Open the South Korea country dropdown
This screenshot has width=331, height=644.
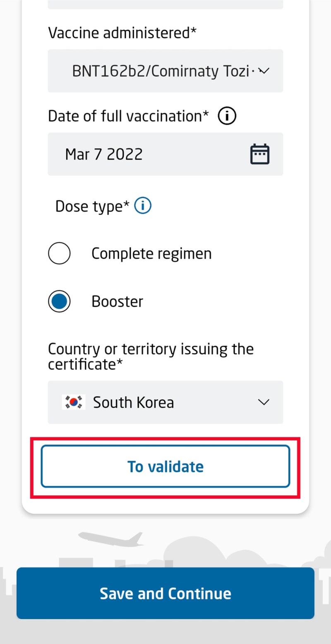point(165,402)
